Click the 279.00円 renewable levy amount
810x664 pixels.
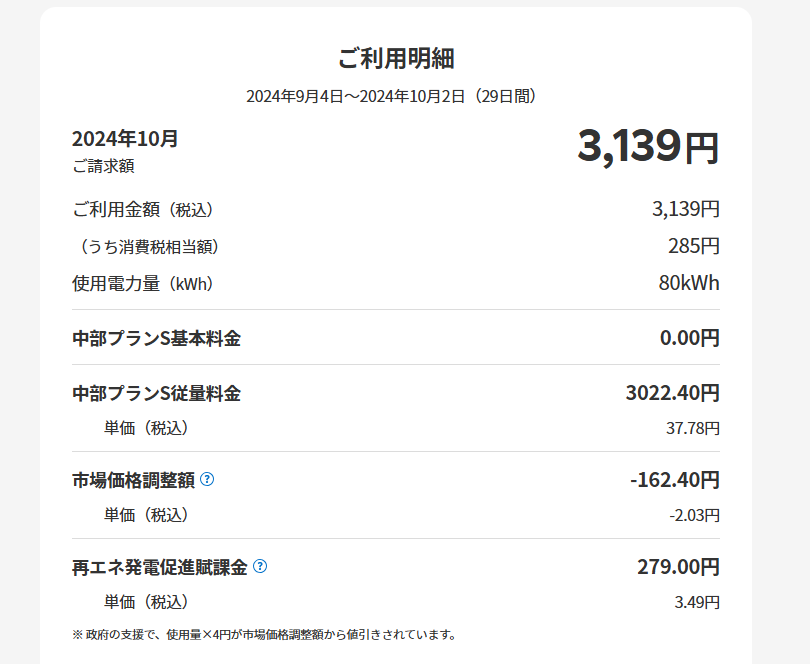[x=678, y=567]
